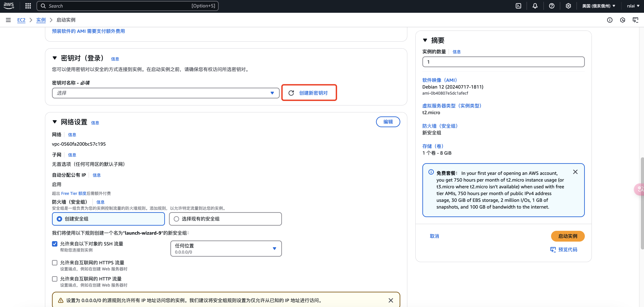The image size is (644, 307).
Task: Enable allow HTTPS traffic from internet
Action: coord(54,263)
